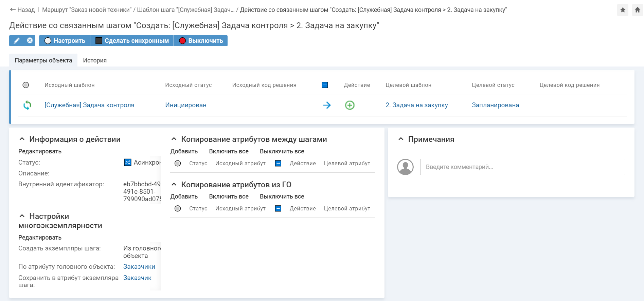
Task: Open the Параметры объекта tab
Action: coord(43,60)
